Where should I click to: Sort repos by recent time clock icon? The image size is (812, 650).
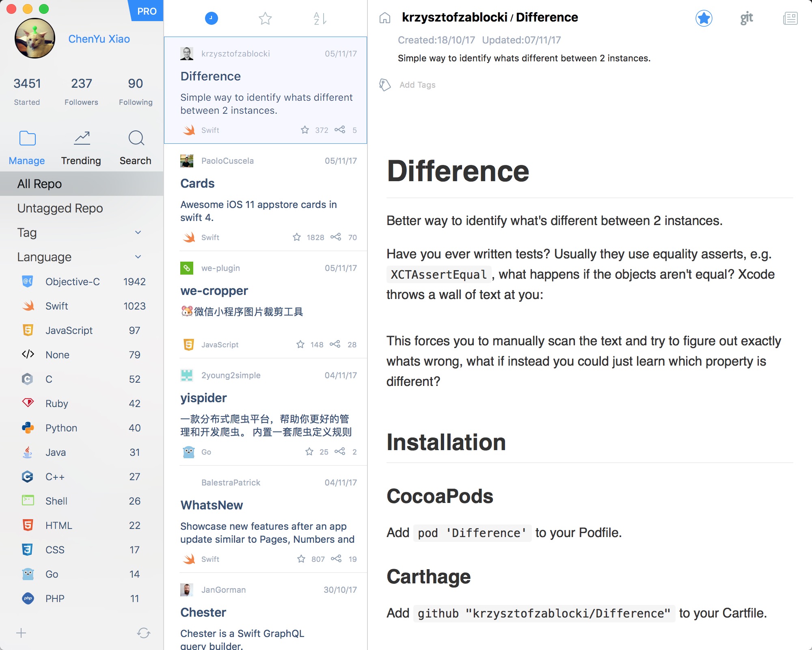(211, 18)
